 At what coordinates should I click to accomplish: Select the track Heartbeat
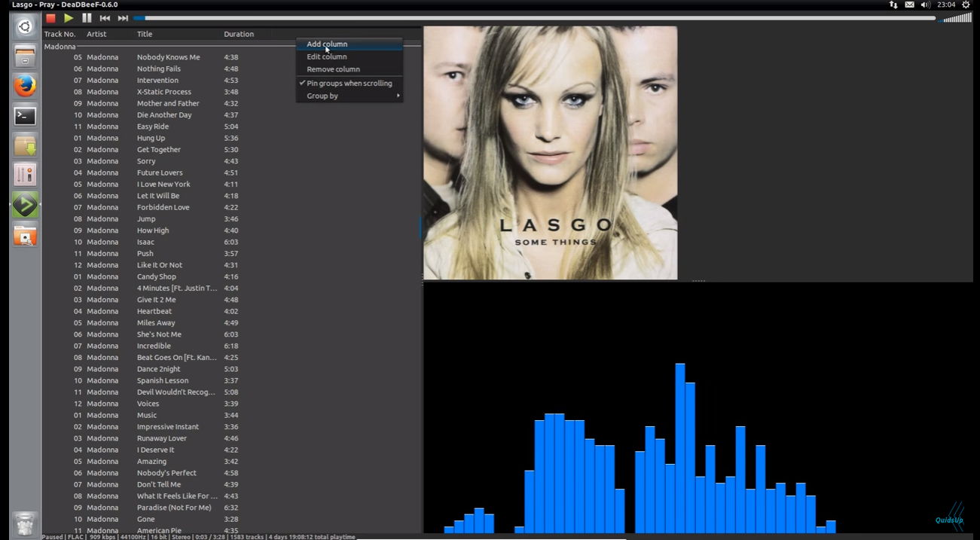pos(231,311)
